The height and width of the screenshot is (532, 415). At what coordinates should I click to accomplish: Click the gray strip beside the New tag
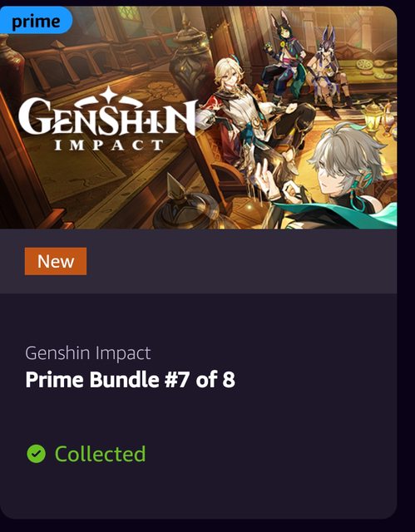click(242, 261)
